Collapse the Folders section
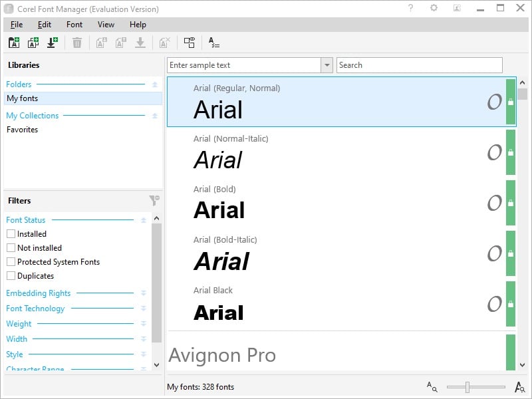Screen dimensions: 532x399 [155, 84]
